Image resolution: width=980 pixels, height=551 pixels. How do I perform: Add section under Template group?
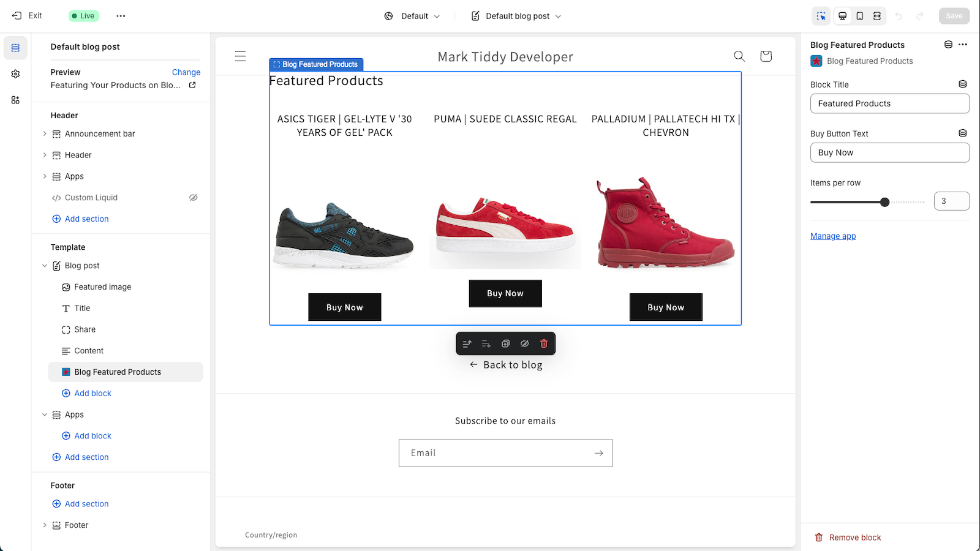pyautogui.click(x=80, y=457)
